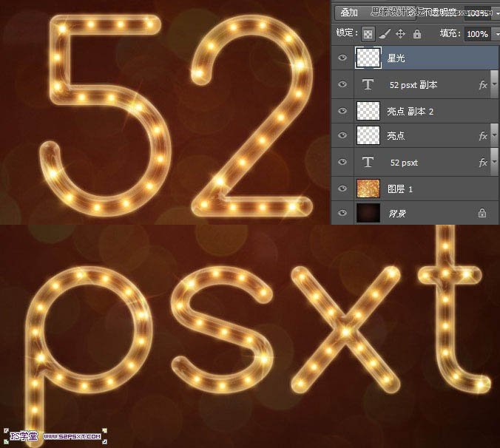Screen dimensions: 500x448
Task: Toggle visibility of 亮点 副本 2 layer
Action: (x=342, y=111)
